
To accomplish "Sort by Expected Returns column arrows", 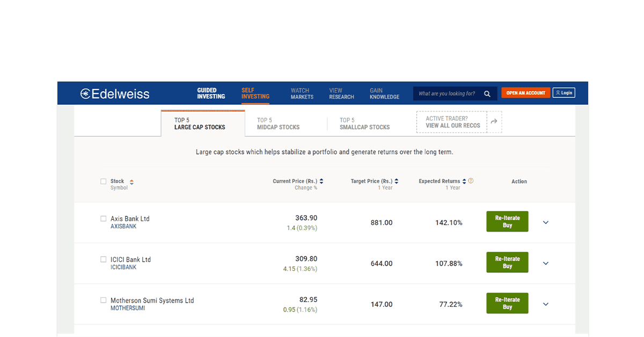I will click(464, 181).
